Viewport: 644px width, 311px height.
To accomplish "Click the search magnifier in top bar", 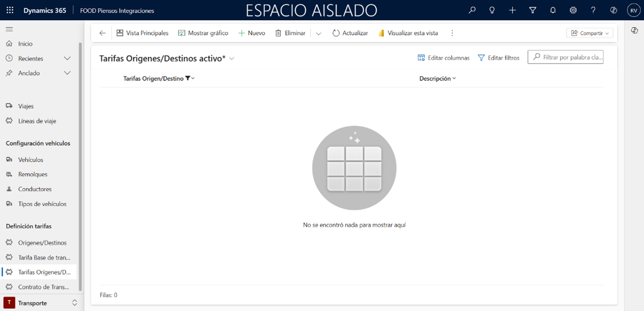I will tap(472, 10).
